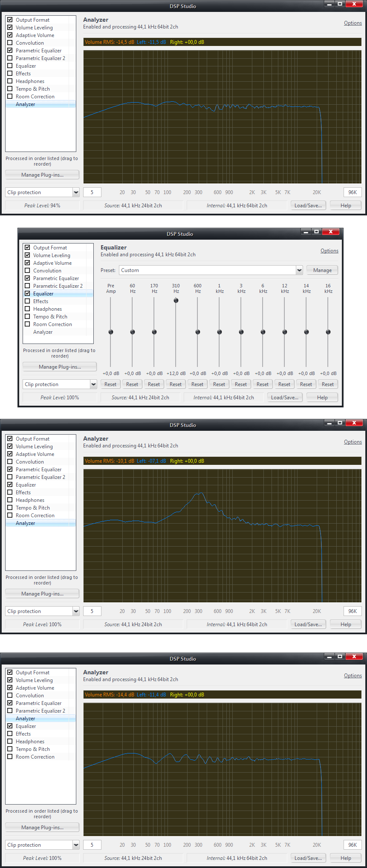The width and height of the screenshot is (367, 868).
Task: Click Help in the 94% peak level window
Action: pos(346,206)
